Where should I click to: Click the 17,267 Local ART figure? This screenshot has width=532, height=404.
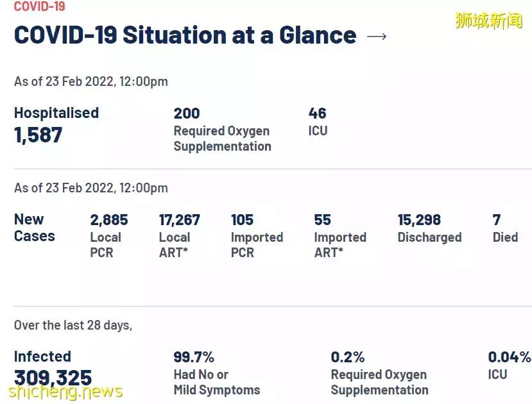point(179,235)
